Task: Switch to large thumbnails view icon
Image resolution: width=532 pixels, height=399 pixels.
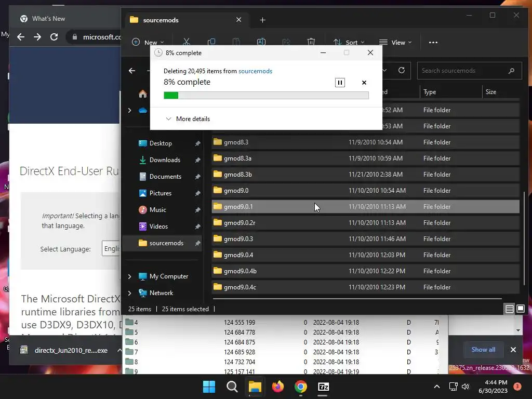Action: tap(521, 309)
